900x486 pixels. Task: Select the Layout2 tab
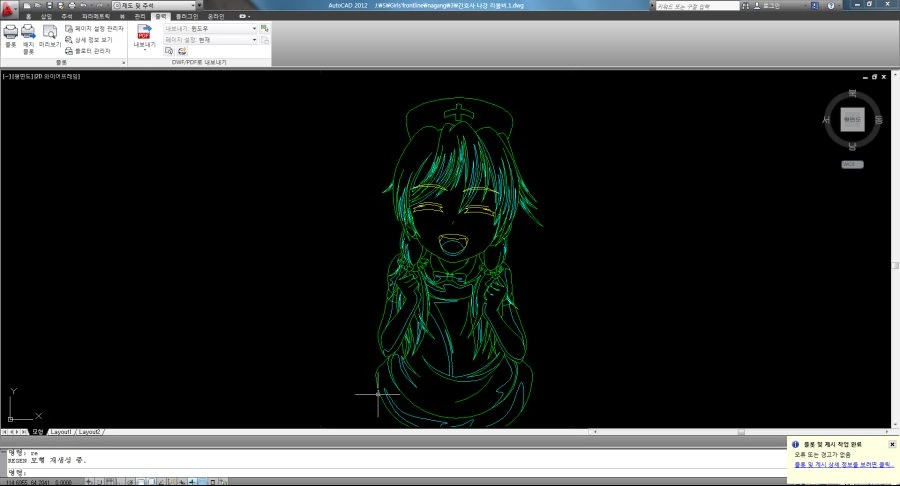(89, 431)
